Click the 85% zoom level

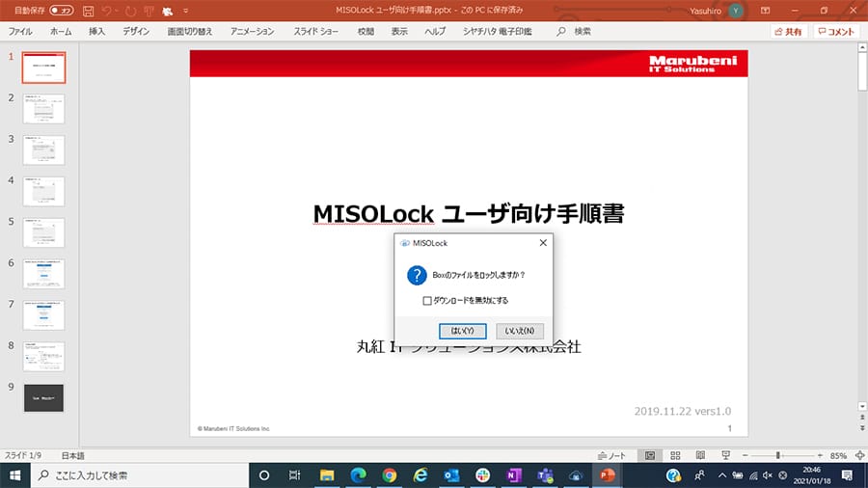pos(838,456)
